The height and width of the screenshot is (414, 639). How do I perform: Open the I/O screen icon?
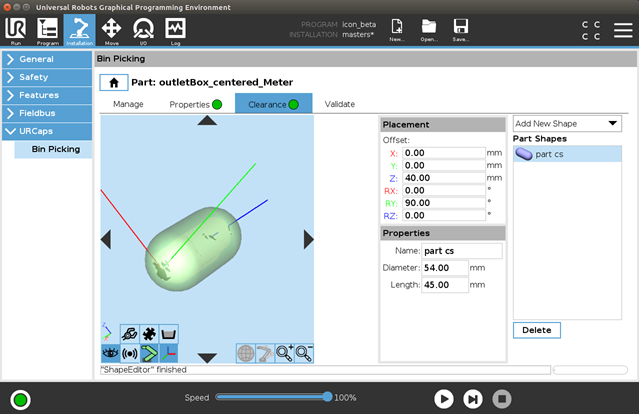point(143,31)
